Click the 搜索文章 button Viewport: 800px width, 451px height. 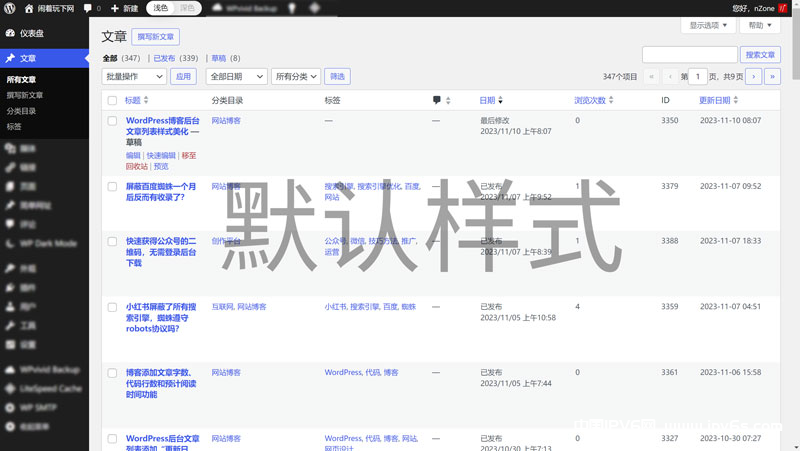point(760,55)
